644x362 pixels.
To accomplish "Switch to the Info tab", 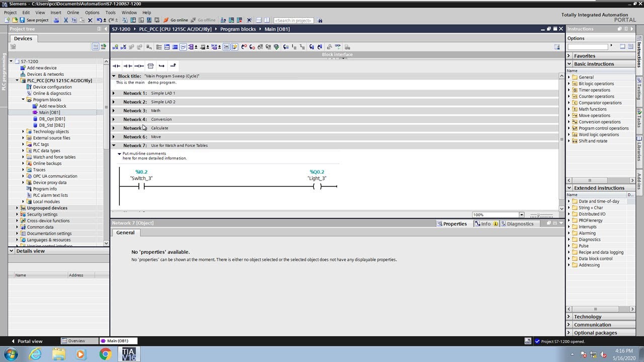I will (x=486, y=224).
